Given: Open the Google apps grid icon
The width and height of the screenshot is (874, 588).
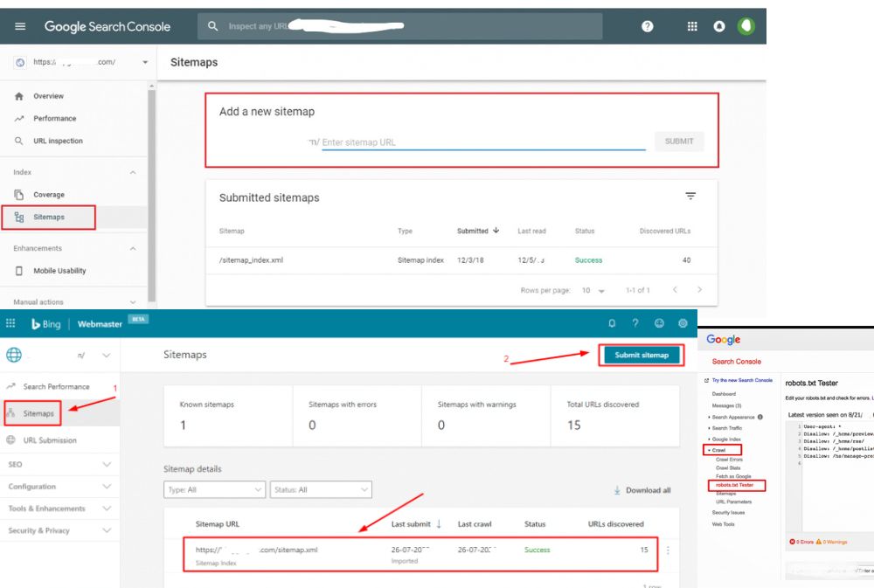Looking at the screenshot, I should [x=690, y=26].
